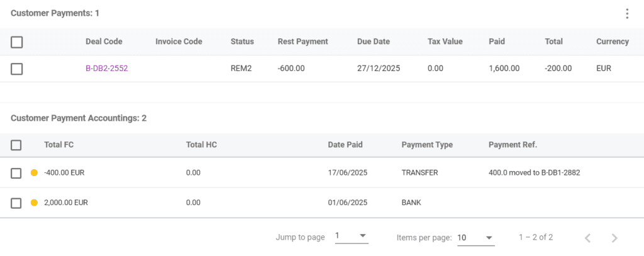Sort by Deal Code column header

coord(104,42)
